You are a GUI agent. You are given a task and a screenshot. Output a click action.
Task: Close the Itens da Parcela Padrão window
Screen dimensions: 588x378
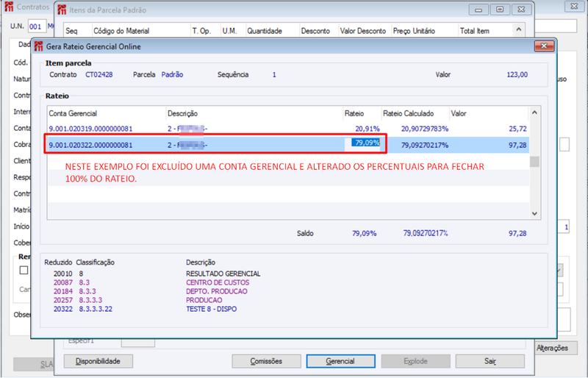tap(521, 10)
